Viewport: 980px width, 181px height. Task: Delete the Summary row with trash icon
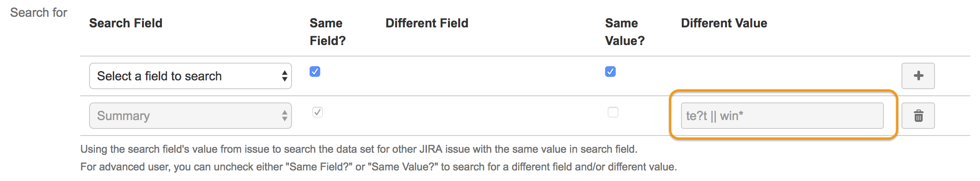click(x=918, y=116)
